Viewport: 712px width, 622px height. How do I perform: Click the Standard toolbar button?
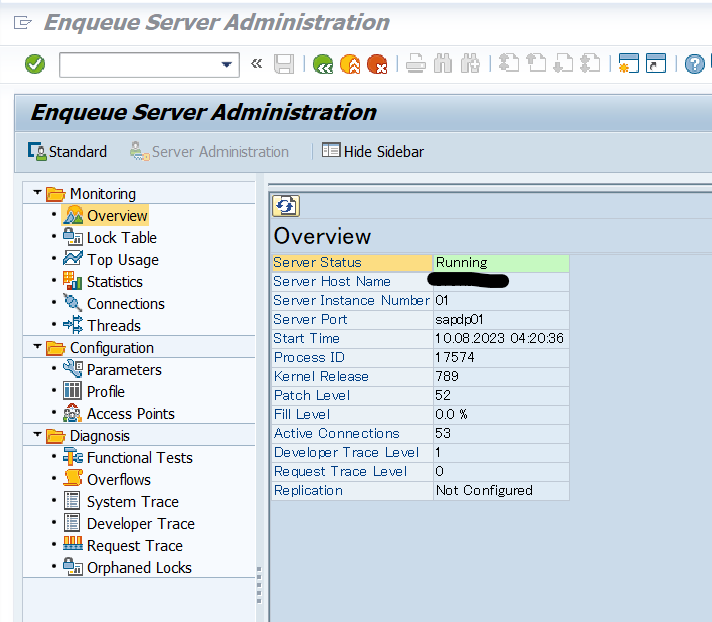67,152
